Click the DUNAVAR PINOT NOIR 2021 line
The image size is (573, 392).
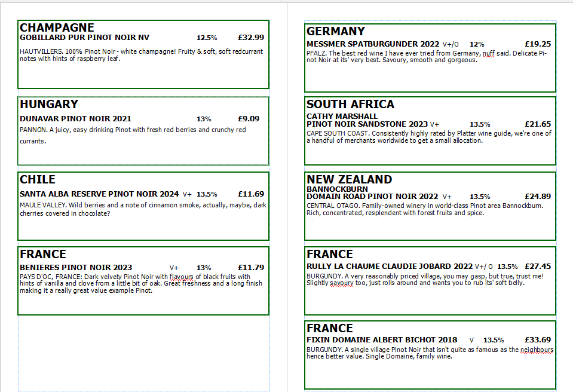coord(75,119)
